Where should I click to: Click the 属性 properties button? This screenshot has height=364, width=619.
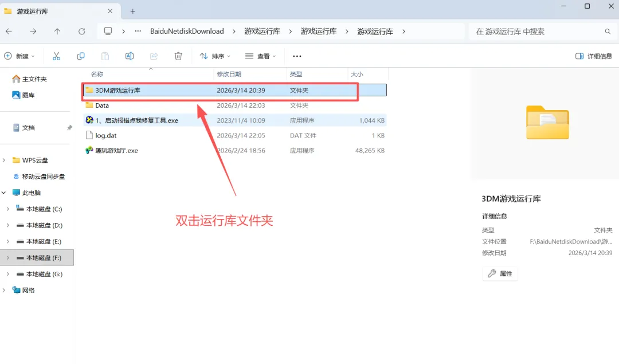tap(500, 273)
